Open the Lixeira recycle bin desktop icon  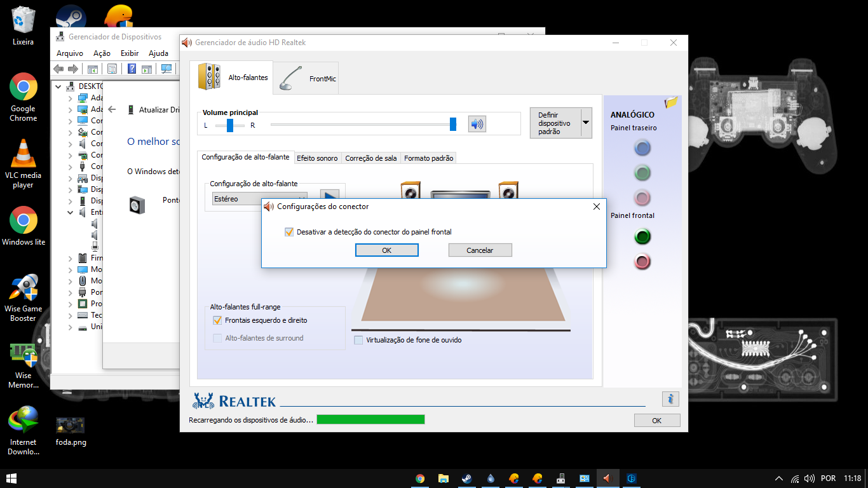[x=23, y=26]
